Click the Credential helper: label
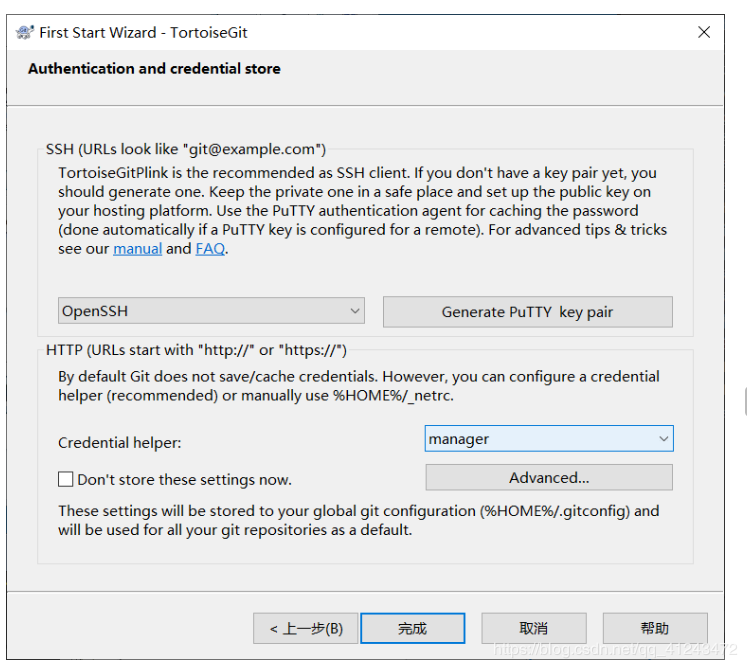Viewport: 747px width, 668px height. 120,443
